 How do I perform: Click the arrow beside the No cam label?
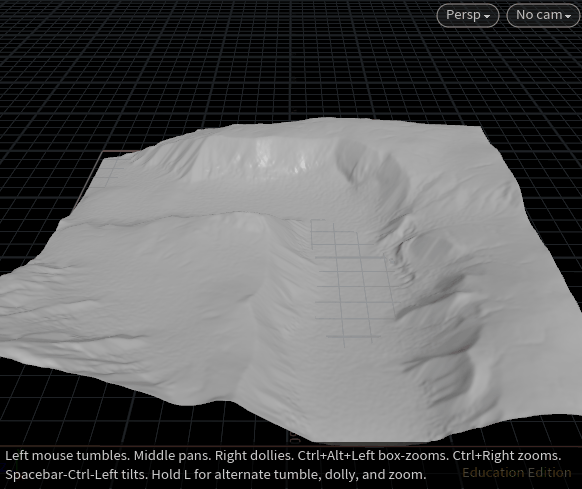click(x=568, y=16)
